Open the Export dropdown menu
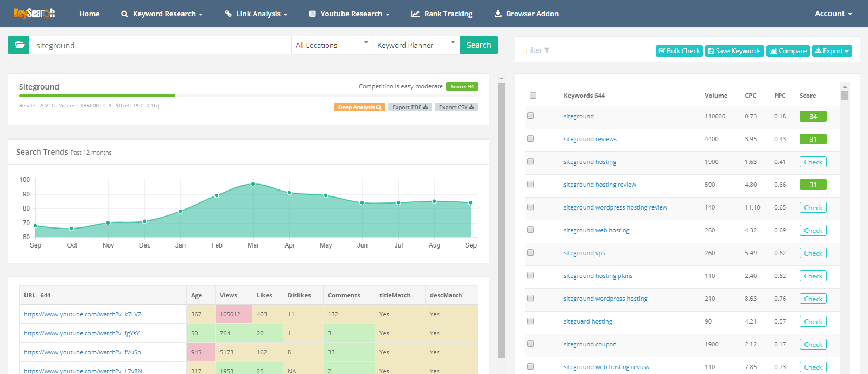This screenshot has width=868, height=374. click(x=832, y=51)
